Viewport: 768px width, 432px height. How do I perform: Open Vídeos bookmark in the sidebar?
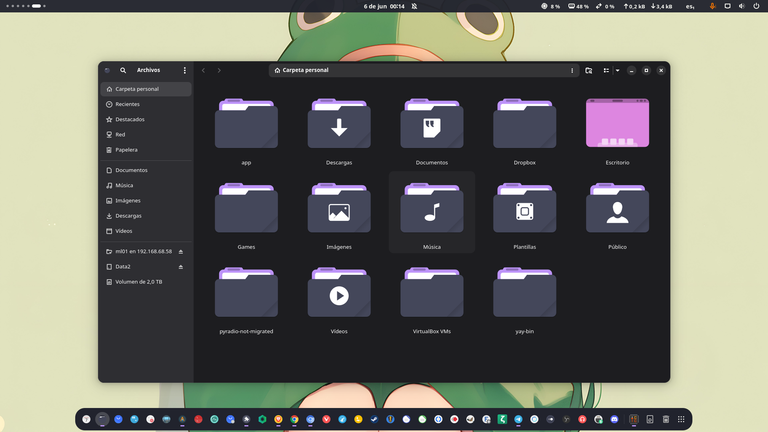146,231
